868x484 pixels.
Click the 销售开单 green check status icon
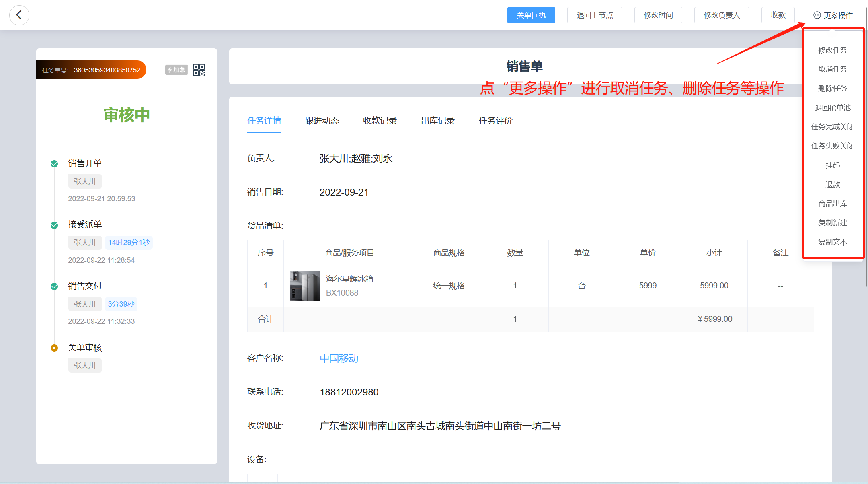point(54,164)
